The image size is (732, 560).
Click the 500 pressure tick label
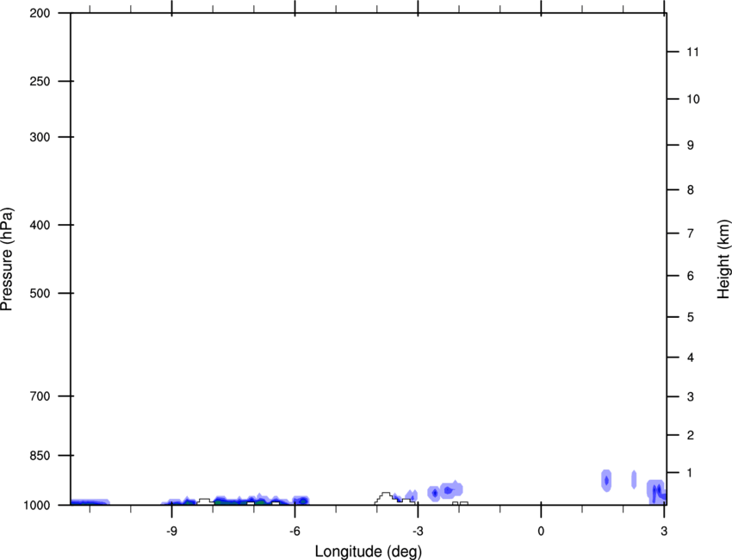pos(40,293)
